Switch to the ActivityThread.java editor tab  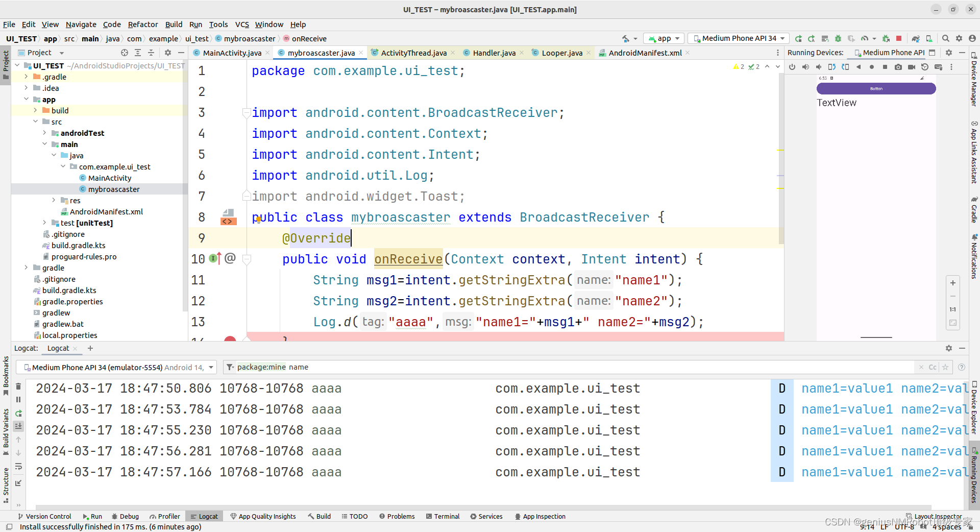tap(412, 53)
